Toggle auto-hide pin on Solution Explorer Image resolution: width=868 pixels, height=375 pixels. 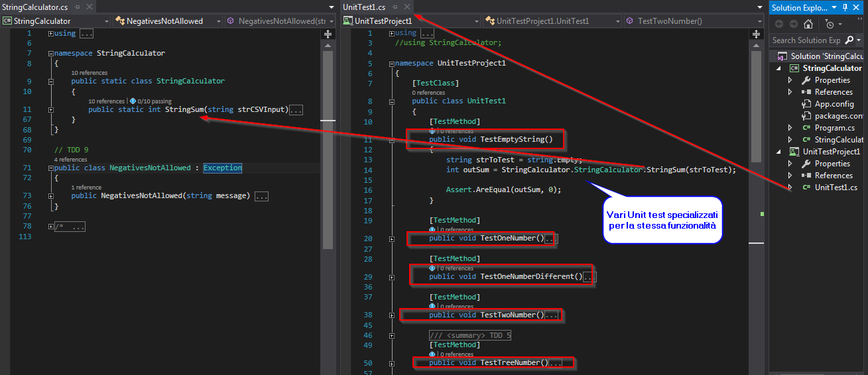845,7
